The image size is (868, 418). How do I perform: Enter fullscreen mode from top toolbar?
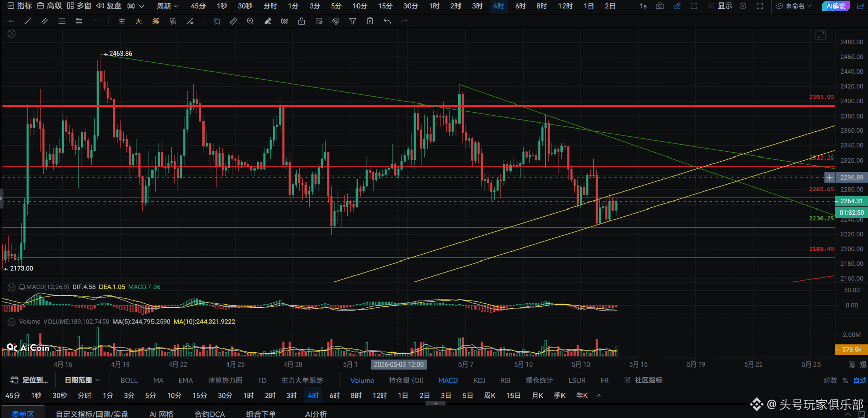(760, 6)
